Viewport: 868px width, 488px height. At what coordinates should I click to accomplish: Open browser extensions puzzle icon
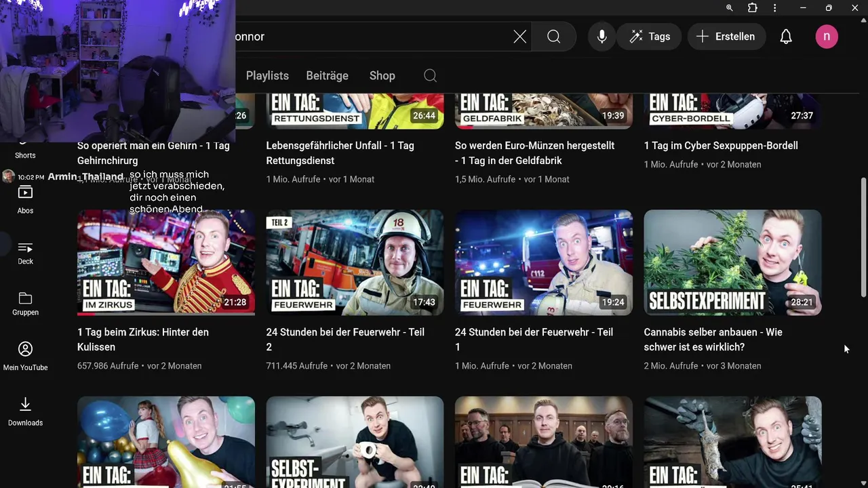(752, 8)
